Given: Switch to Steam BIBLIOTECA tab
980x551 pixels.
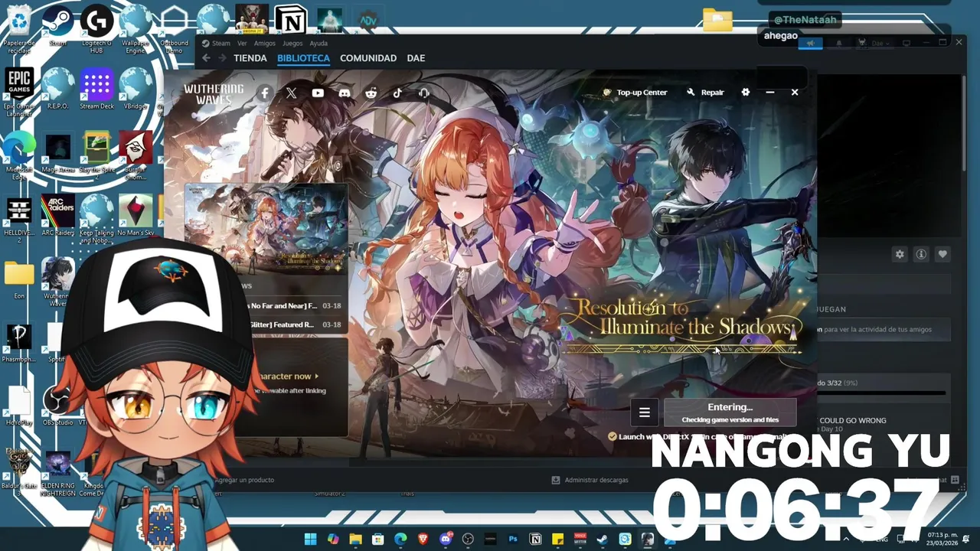Looking at the screenshot, I should coord(303,58).
